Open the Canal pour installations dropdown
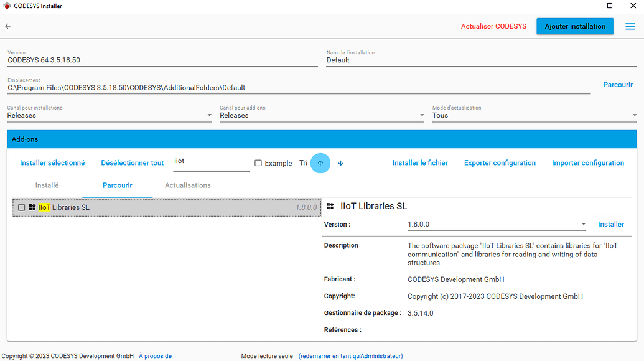644x361 pixels. pyautogui.click(x=209, y=115)
